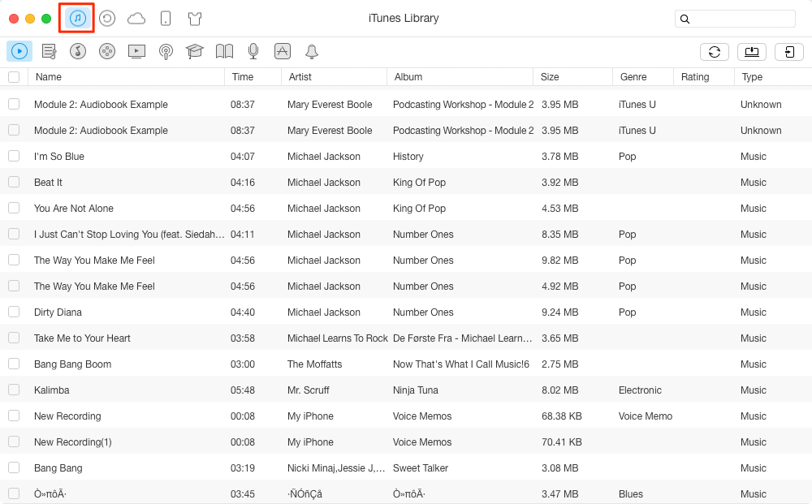Screen dimensions: 812x504
Task: Select the Movies film reel icon
Action: [107, 51]
